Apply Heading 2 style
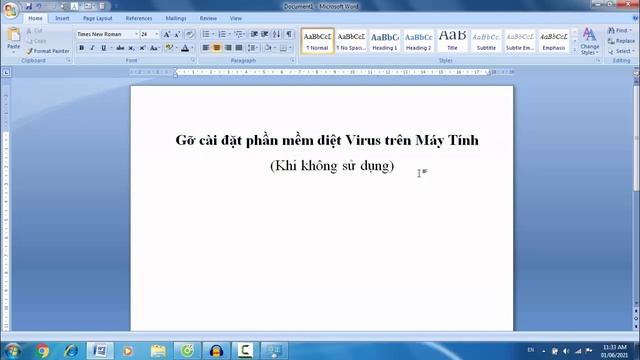 (418, 41)
